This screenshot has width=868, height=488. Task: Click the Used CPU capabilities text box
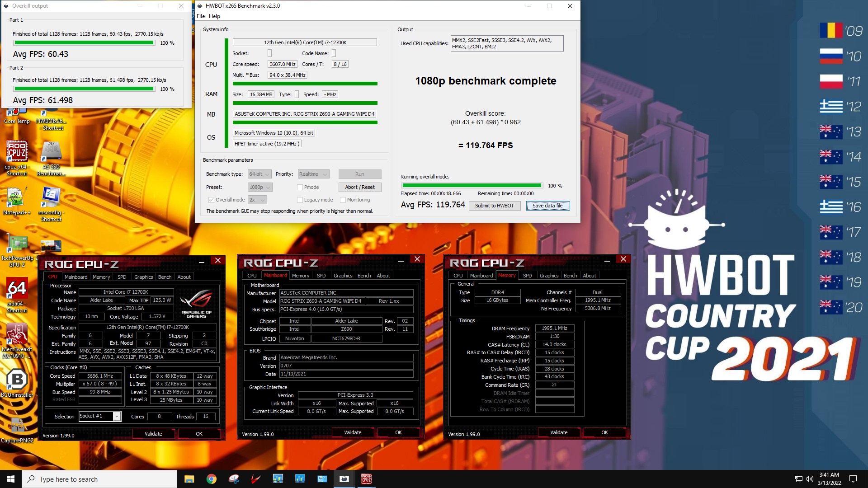[507, 43]
